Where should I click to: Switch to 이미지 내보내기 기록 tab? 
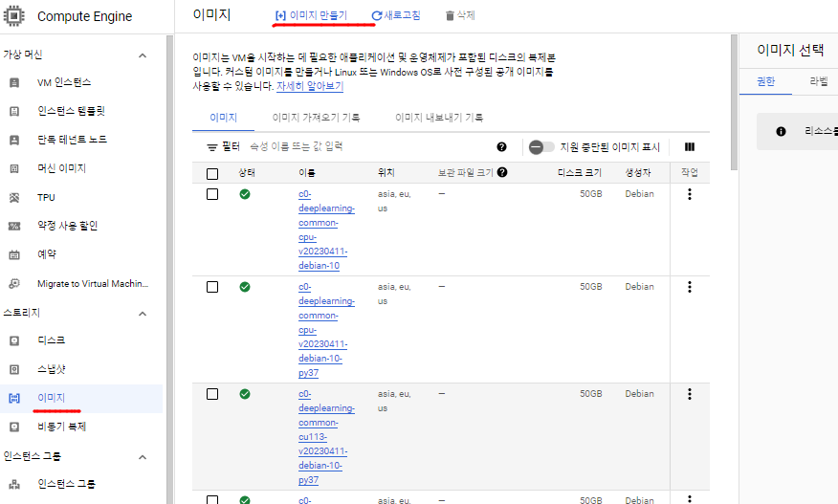(439, 118)
